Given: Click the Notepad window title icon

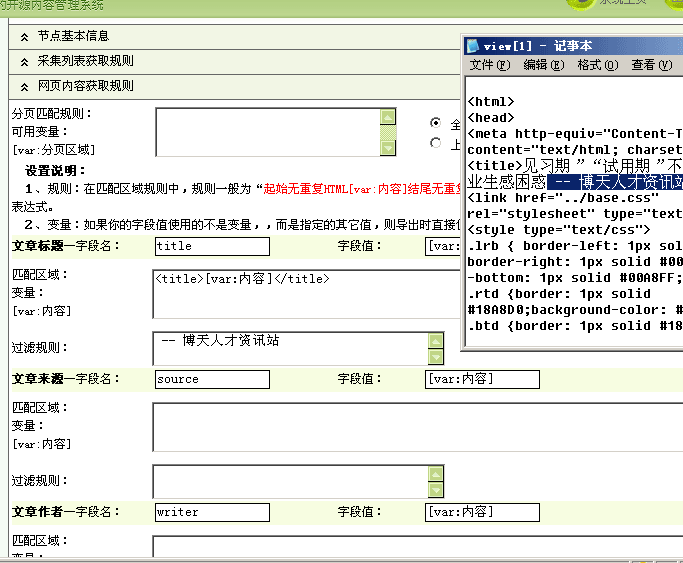Looking at the screenshot, I should 473,46.
